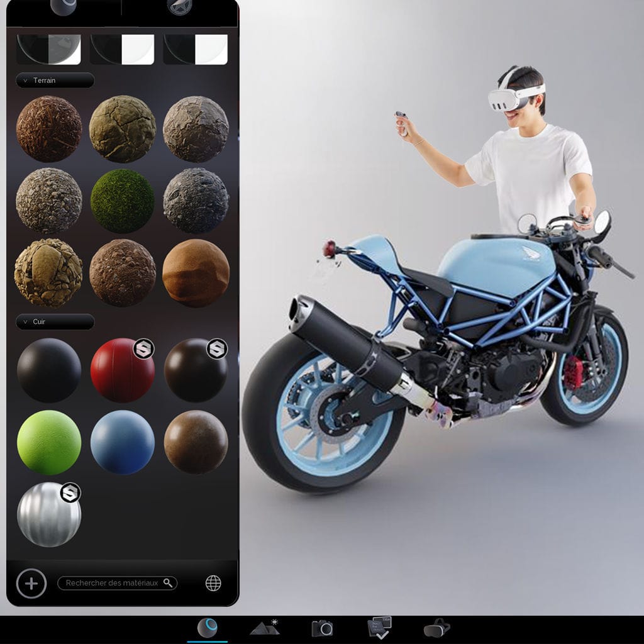
Task: Pick the blue leather material sphere
Action: (x=123, y=443)
